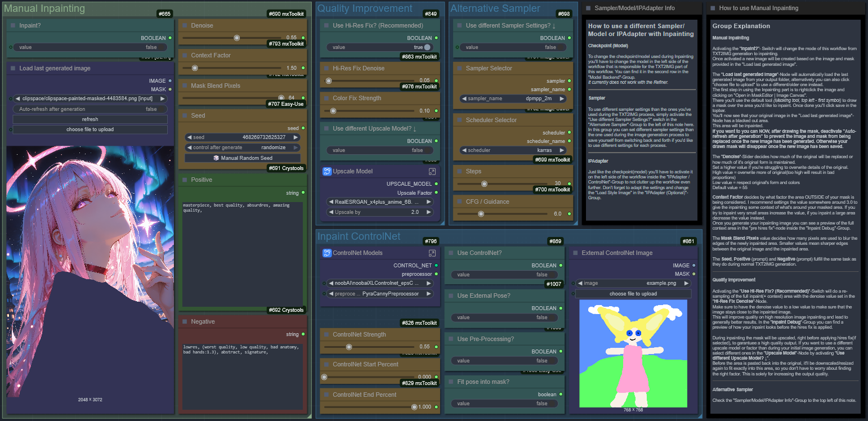Screen dimensions: 868x421
Task: Collapse the Denoise node using its title dot
Action: (184, 25)
